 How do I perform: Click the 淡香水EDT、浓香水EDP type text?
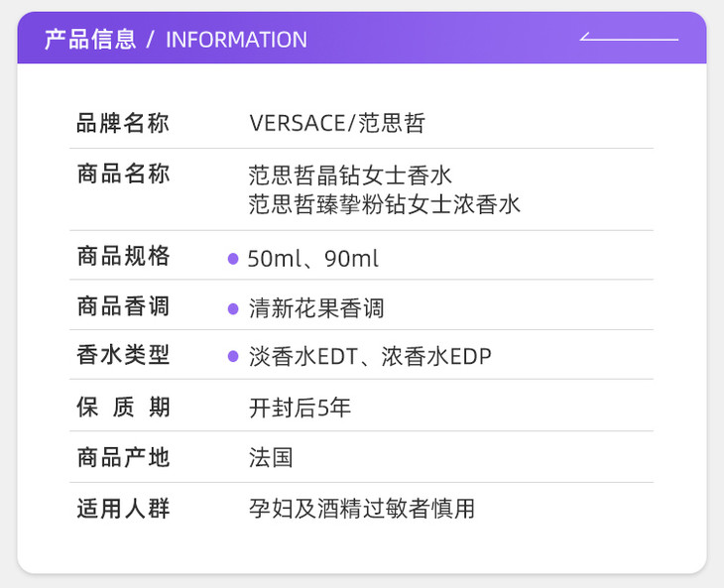click(x=370, y=357)
